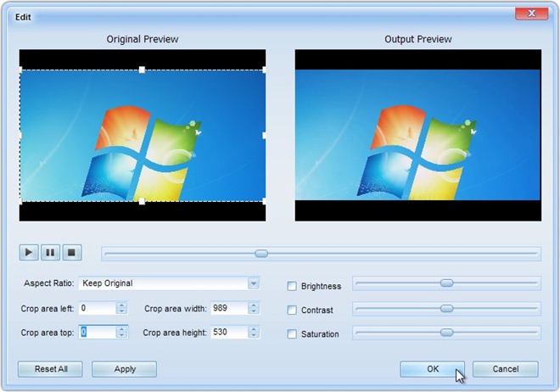This screenshot has height=392, width=560.
Task: Enable the Brightness checkbox
Action: pos(293,287)
